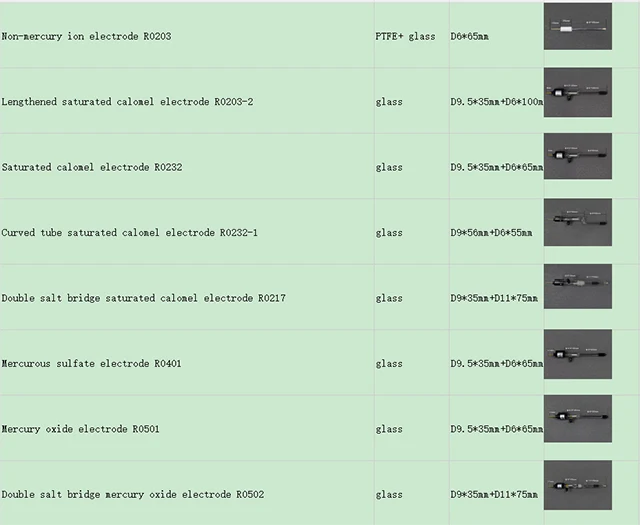Select the "Mercury oxide electrode R0501" name
This screenshot has height=525, width=640.
(81, 429)
